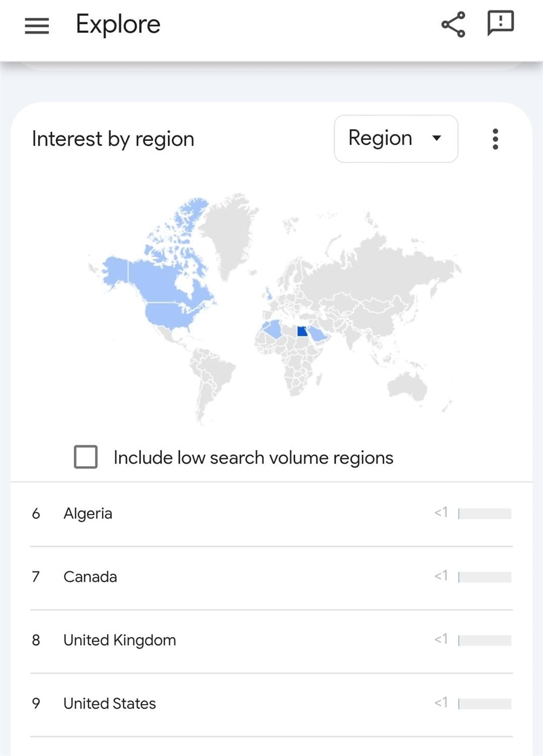
Task: Click the interest bar next to Algeria
Action: 485,514
